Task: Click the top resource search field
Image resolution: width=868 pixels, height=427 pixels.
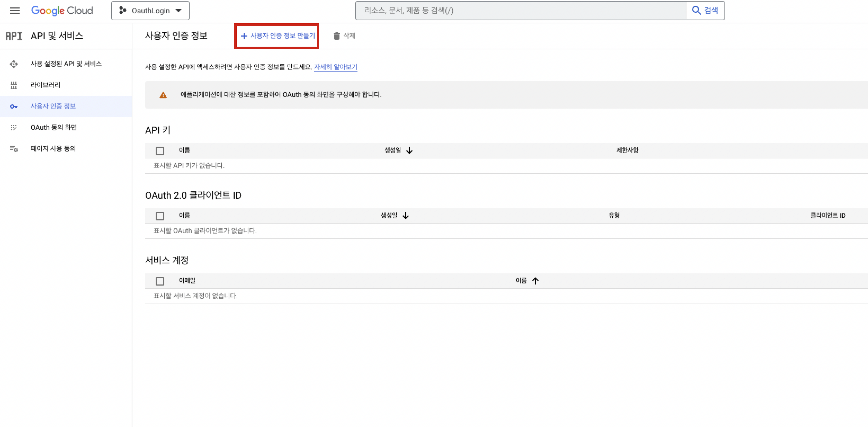Action: [x=520, y=10]
